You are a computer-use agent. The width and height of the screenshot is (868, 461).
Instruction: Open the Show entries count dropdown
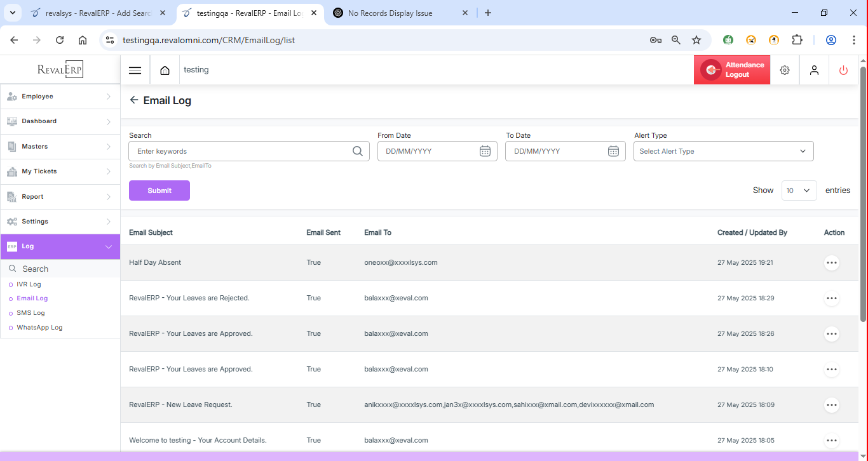(799, 190)
